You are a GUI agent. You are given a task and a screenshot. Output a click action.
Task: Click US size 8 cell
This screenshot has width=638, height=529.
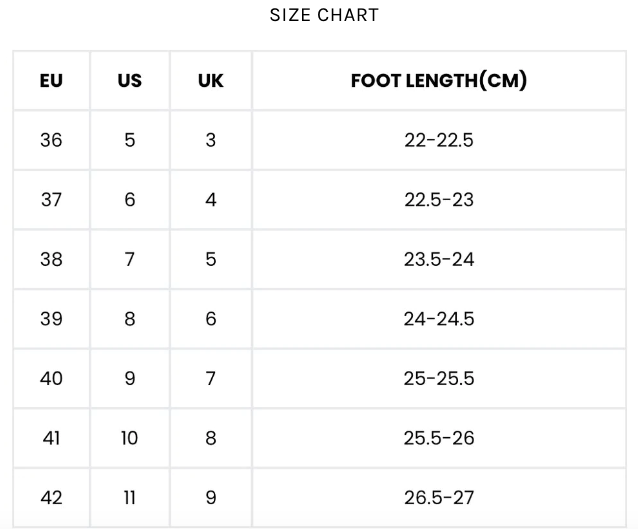130,319
